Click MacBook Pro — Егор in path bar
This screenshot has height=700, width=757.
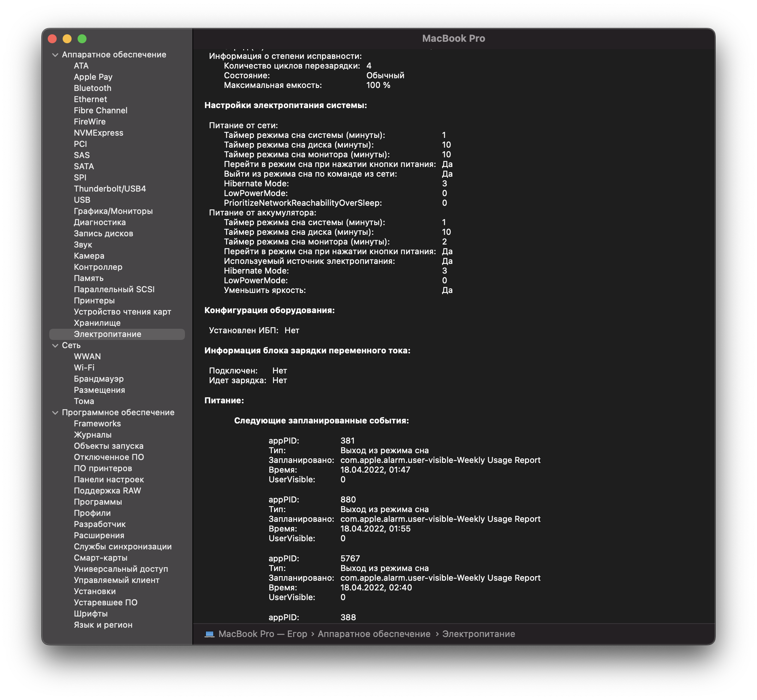[x=263, y=634]
